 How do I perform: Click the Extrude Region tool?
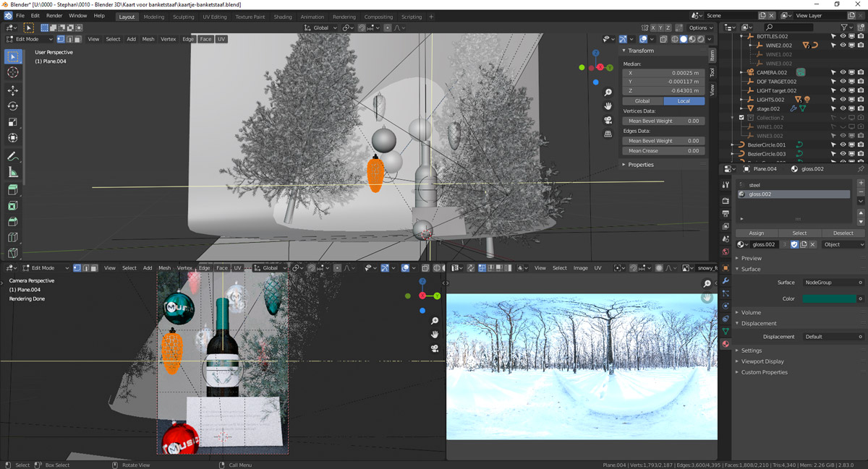[13, 190]
